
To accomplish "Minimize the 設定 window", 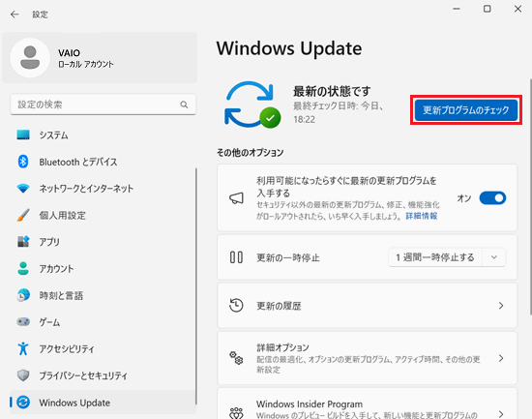I will click(x=457, y=9).
